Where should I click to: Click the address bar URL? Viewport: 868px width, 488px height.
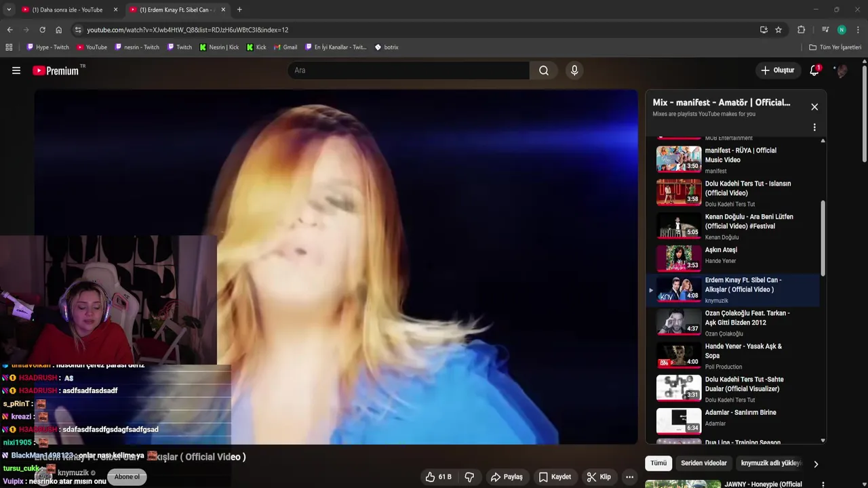pyautogui.click(x=187, y=30)
